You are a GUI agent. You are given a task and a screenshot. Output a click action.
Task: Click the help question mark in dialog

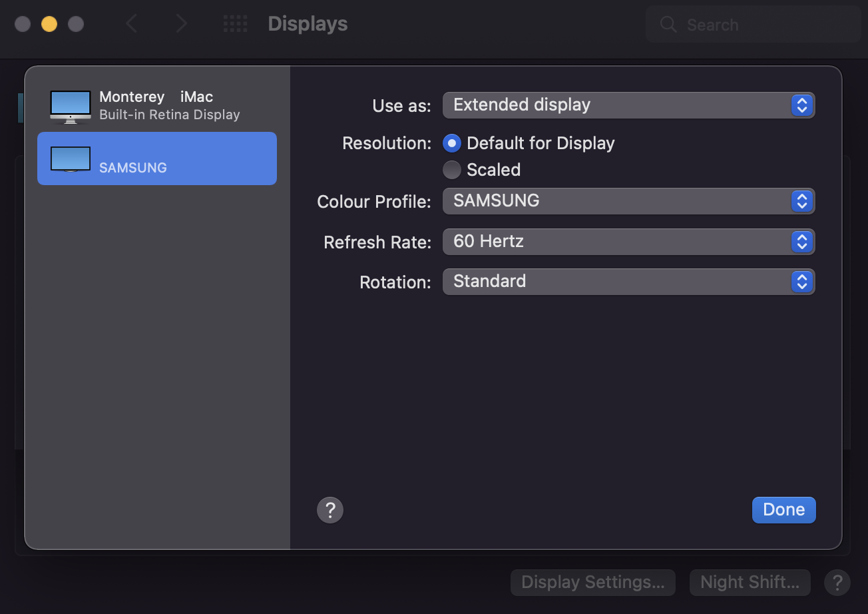[x=330, y=510]
